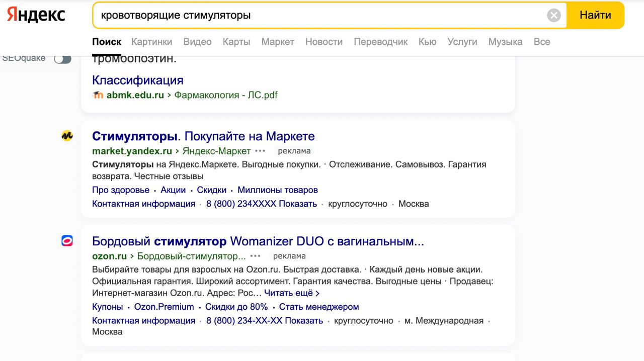
Task: Open three-dot menu of market.yandex.ru result
Action: point(260,151)
